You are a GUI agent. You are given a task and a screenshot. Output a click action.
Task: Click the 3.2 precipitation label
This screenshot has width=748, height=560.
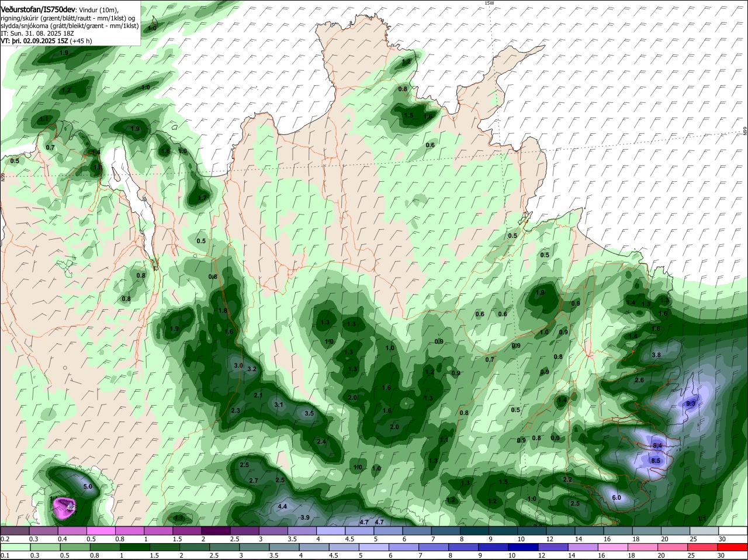[252, 369]
